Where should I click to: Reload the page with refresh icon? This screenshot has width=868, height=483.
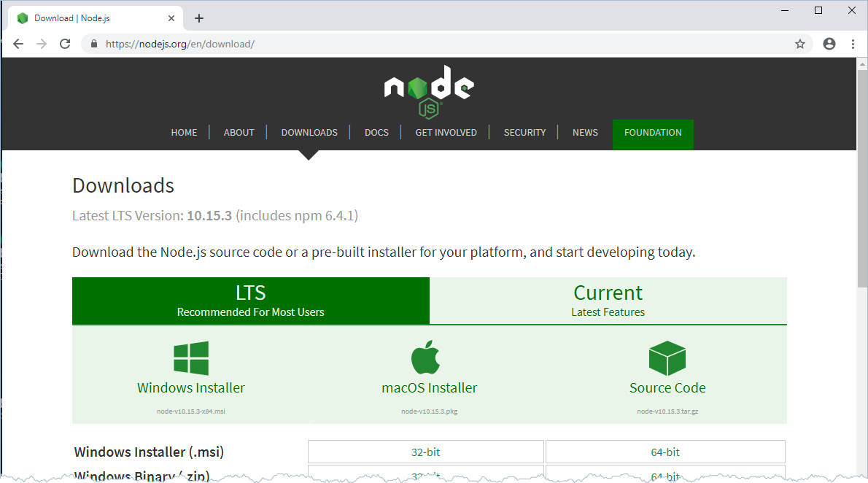pos(65,44)
